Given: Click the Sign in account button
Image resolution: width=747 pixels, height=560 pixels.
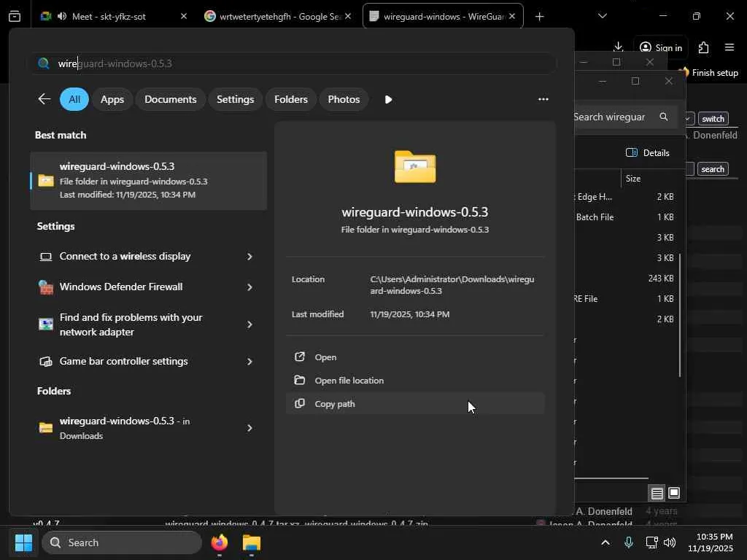Looking at the screenshot, I should (x=660, y=47).
